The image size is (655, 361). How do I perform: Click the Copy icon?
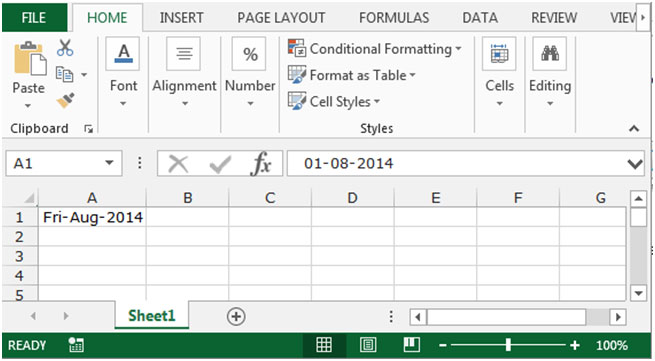pyautogui.click(x=65, y=74)
